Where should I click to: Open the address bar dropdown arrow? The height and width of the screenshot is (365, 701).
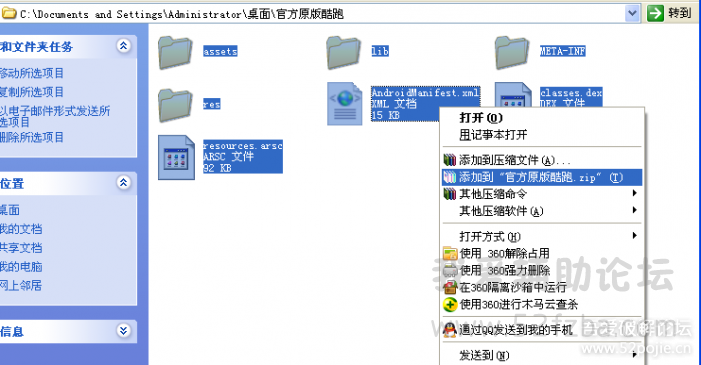click(x=632, y=13)
